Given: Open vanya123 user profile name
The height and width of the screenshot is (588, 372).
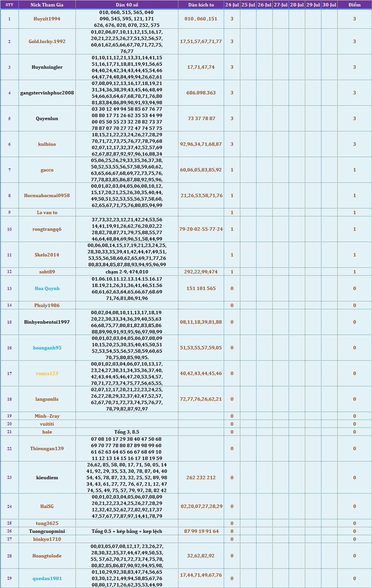Looking at the screenshot, I should [x=47, y=373].
